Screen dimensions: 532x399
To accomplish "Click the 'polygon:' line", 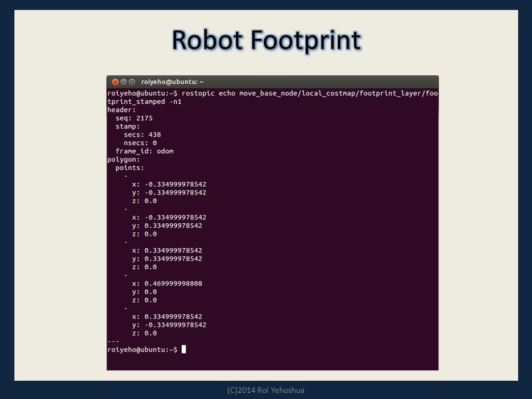I will click(x=124, y=160).
